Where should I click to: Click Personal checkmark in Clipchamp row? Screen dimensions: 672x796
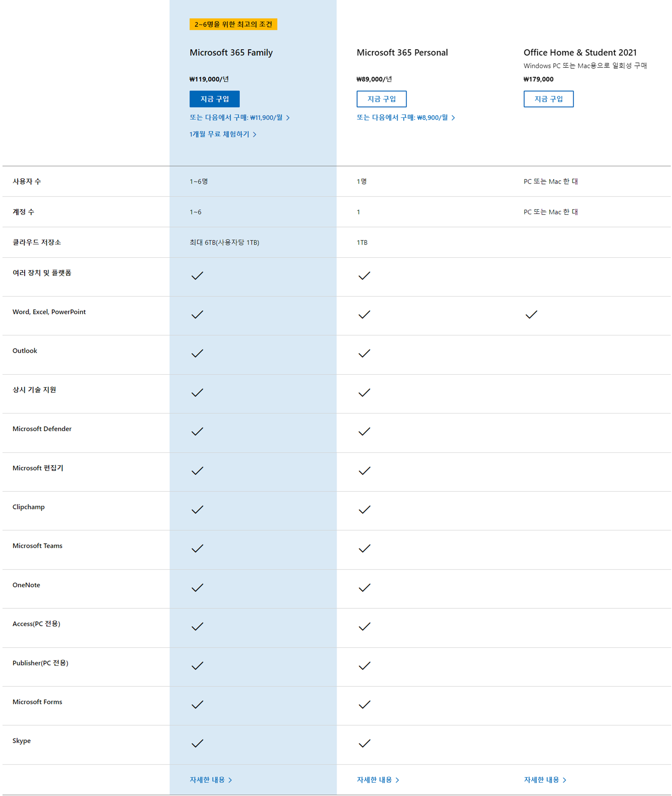pyautogui.click(x=364, y=510)
